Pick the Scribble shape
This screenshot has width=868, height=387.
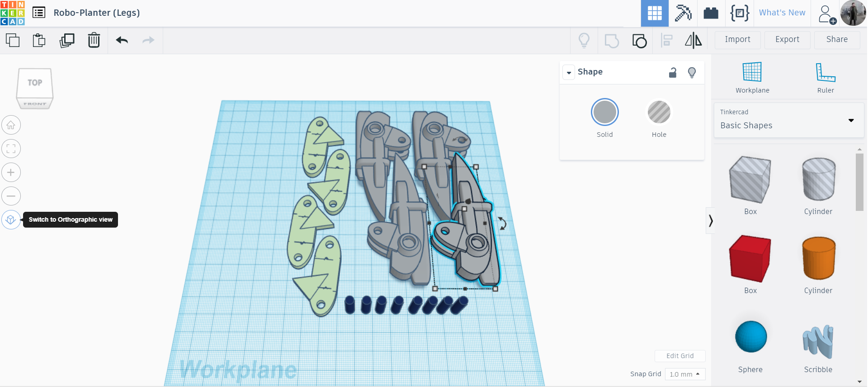click(x=818, y=341)
